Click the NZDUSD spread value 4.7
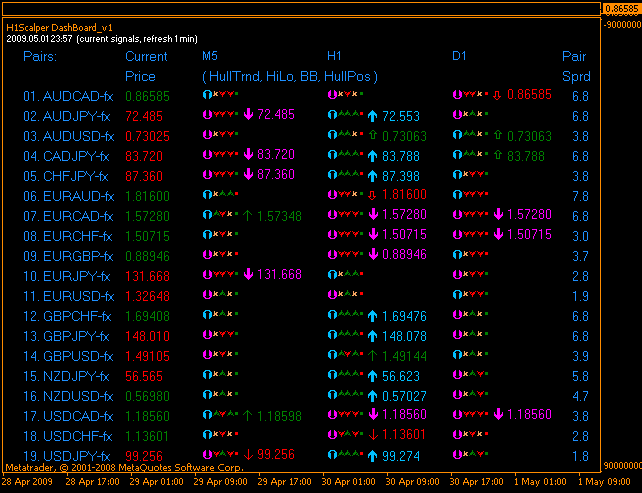 (580, 396)
